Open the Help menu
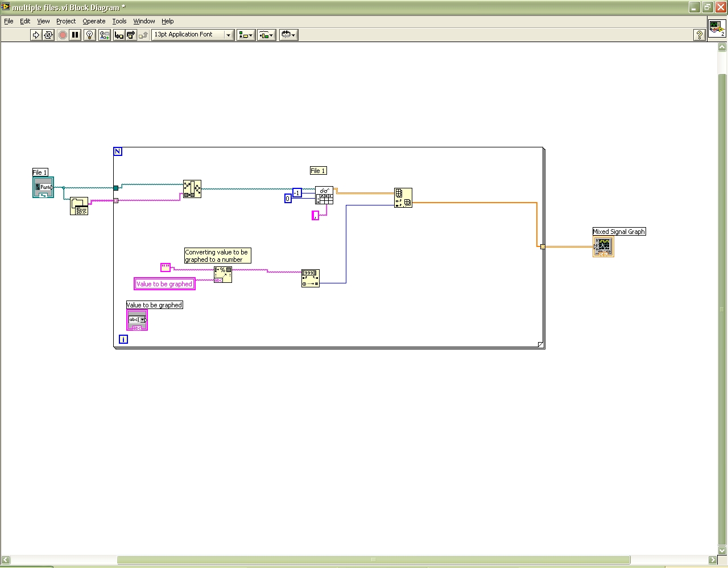Viewport: 728px width, 568px height. coord(167,21)
